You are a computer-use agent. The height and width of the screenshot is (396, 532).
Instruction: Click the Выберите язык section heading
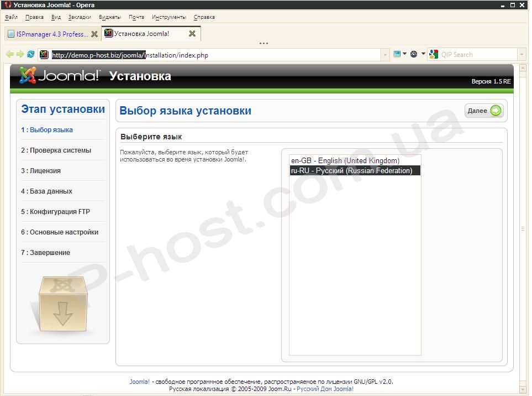coord(151,137)
